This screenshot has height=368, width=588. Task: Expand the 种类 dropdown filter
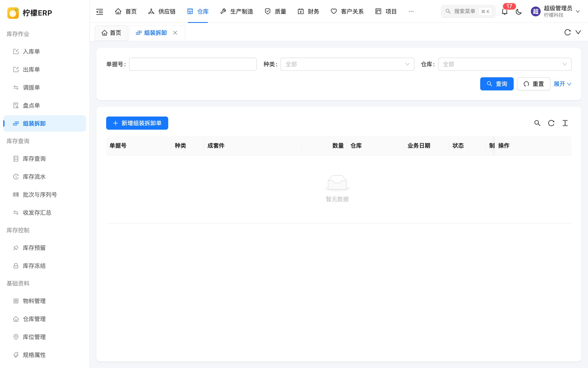(347, 64)
